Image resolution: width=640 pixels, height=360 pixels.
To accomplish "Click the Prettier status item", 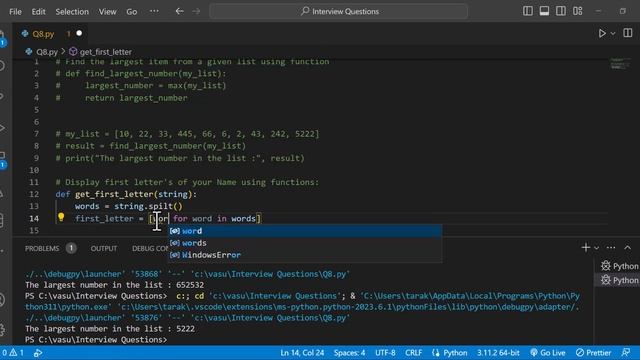I will tap(593, 353).
